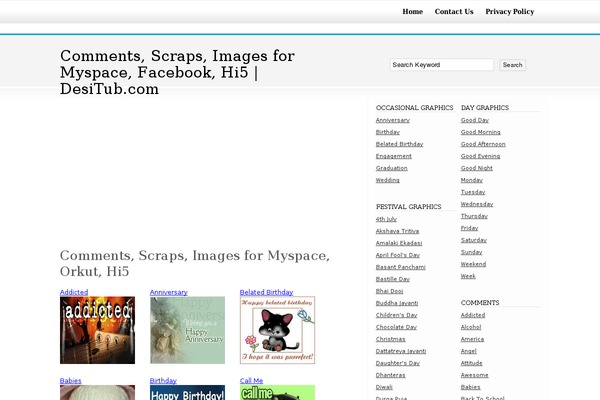Click the belated birthday kitten thumbnail
The width and height of the screenshot is (600, 400).
[277, 330]
